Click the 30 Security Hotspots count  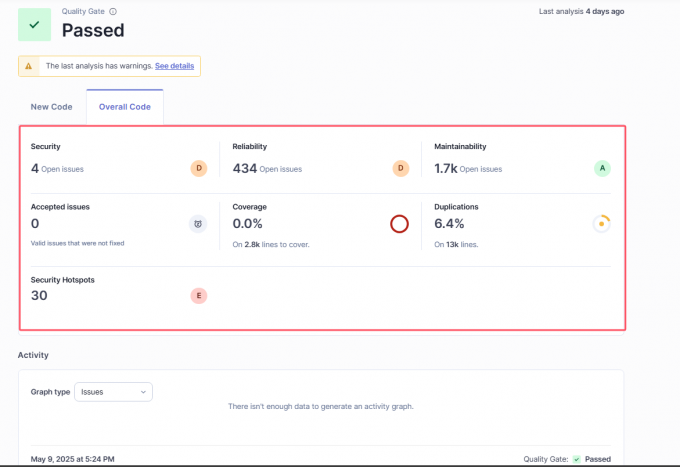pos(40,295)
